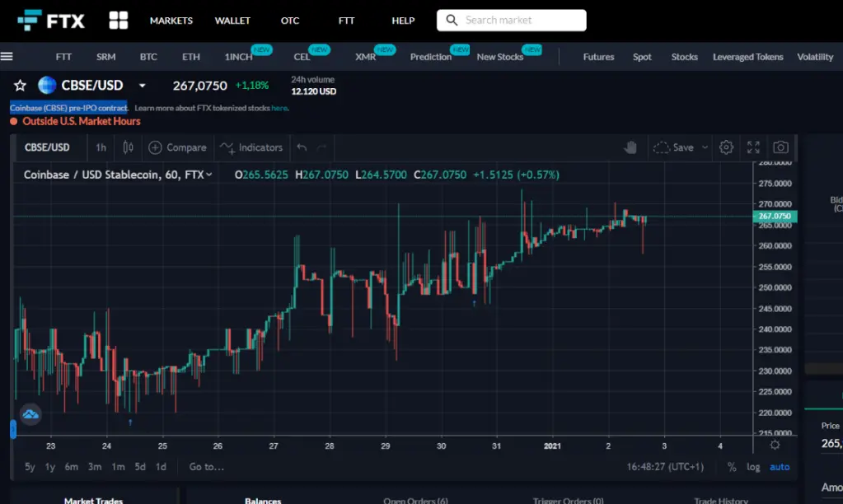The height and width of the screenshot is (504, 843).
Task: Click the 267.0750 current price axis label
Action: click(775, 216)
